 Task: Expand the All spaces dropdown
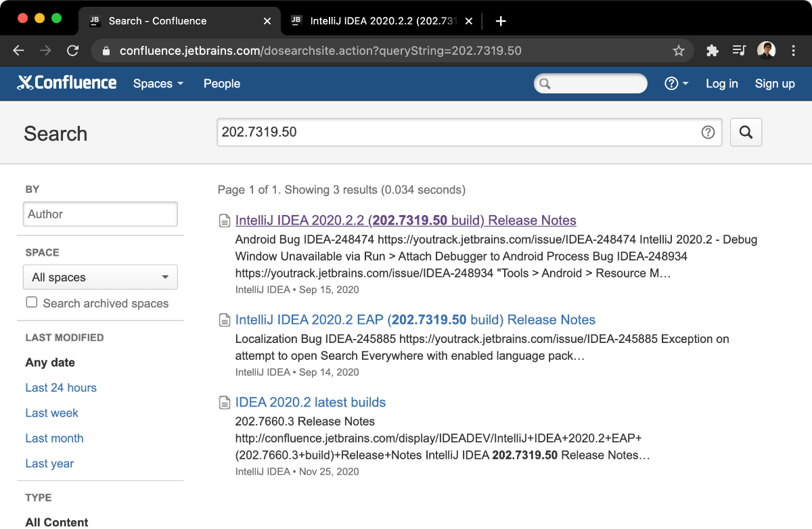click(100, 277)
